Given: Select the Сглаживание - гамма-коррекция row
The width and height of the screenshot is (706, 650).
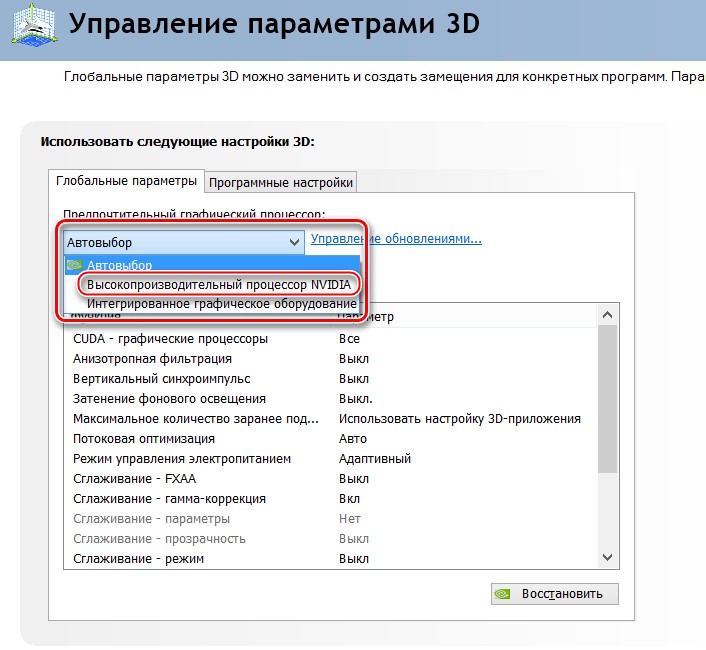Looking at the screenshot, I should tap(331, 499).
